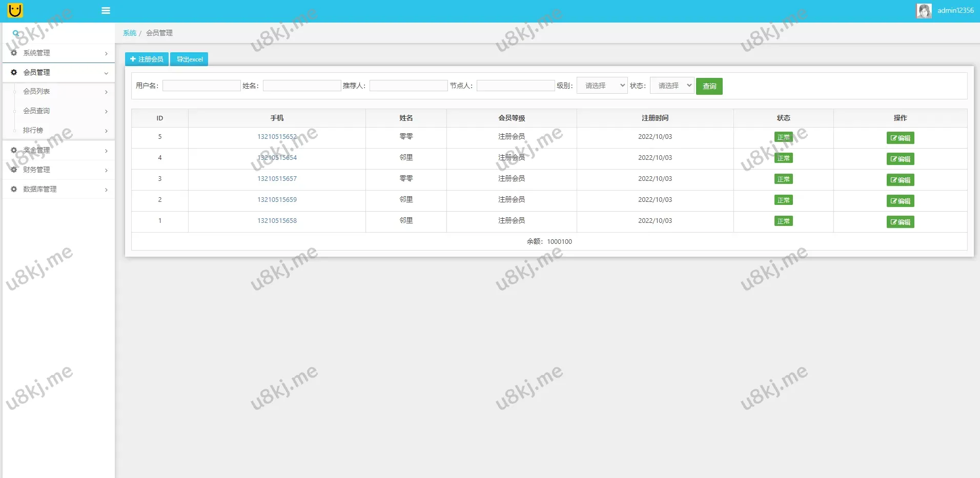Select the 排行榜 submenu item
The image size is (980, 478).
point(33,131)
